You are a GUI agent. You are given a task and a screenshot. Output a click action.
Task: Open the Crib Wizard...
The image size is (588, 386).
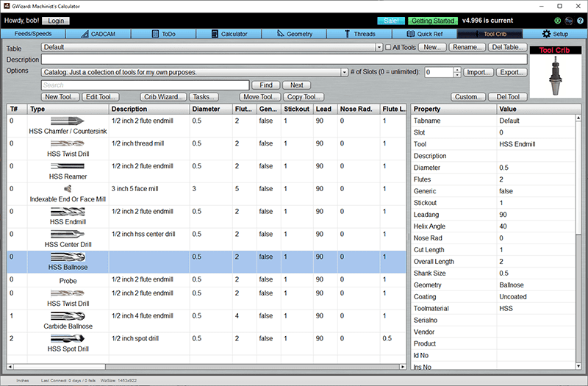(x=163, y=97)
